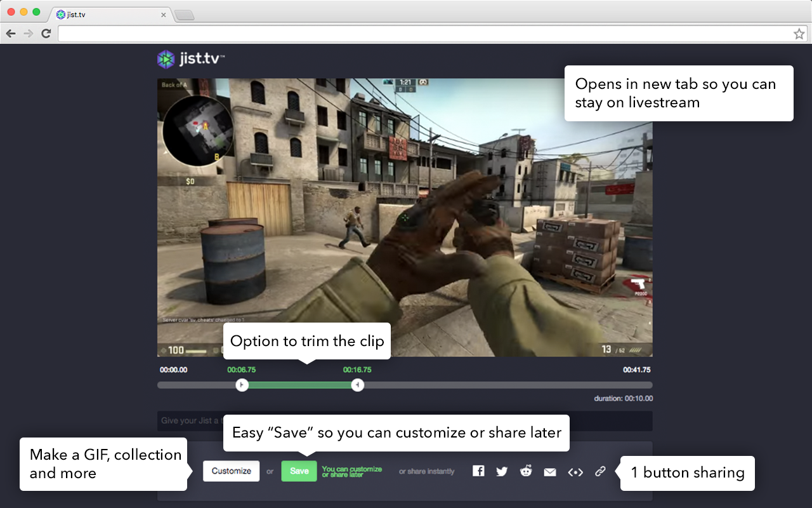The height and width of the screenshot is (508, 812).
Task: Share the clip on Reddit
Action: tap(526, 471)
